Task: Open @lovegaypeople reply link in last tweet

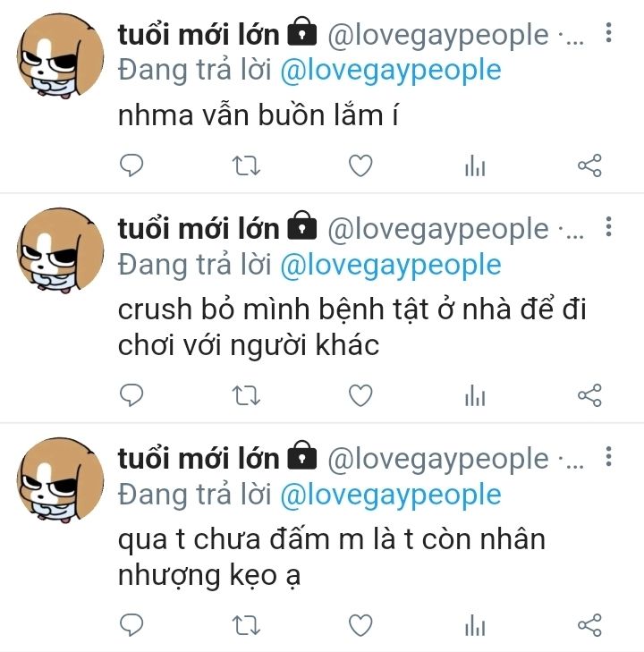Action: (391, 495)
